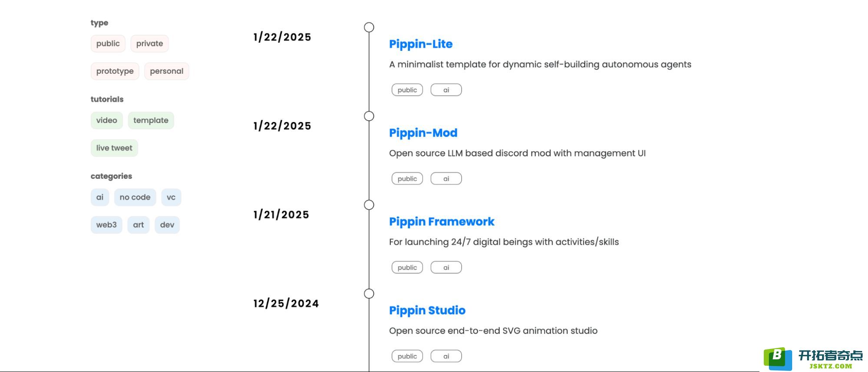Screen dimensions: 868x372
Task: Toggle the public type filter chip
Action: [108, 43]
